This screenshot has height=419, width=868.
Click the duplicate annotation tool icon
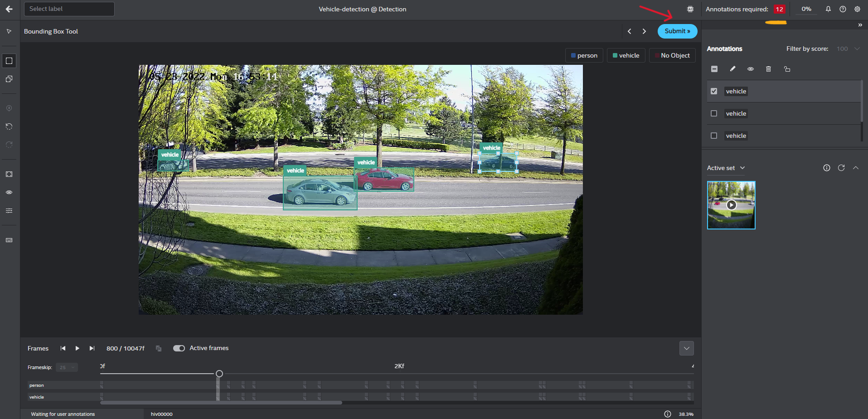pyautogui.click(x=9, y=79)
